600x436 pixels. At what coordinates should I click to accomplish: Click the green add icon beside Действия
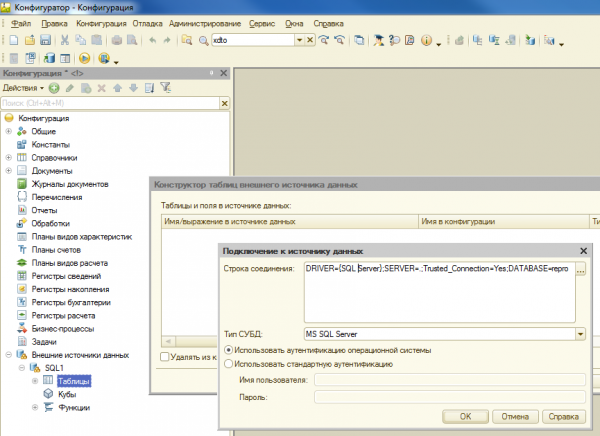pos(54,88)
